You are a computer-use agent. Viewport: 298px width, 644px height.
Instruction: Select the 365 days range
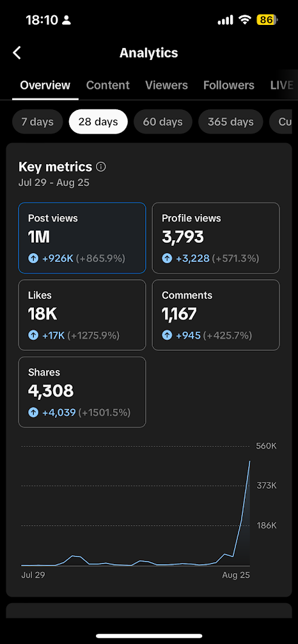coord(231,122)
